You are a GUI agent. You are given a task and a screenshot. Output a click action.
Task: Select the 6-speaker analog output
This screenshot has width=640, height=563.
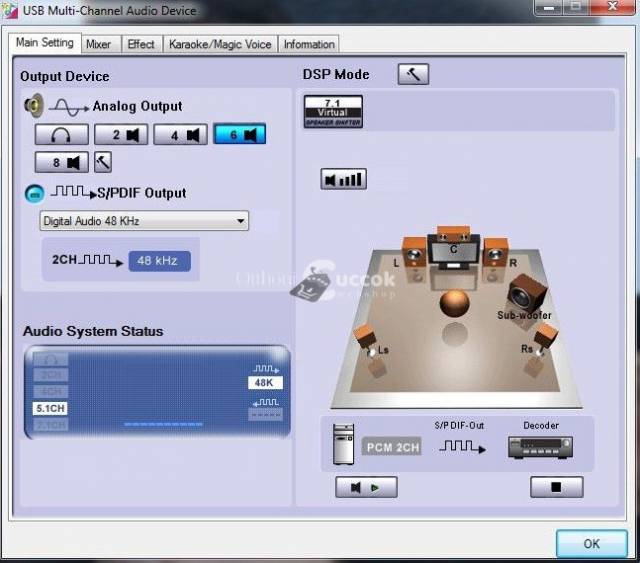(240, 134)
